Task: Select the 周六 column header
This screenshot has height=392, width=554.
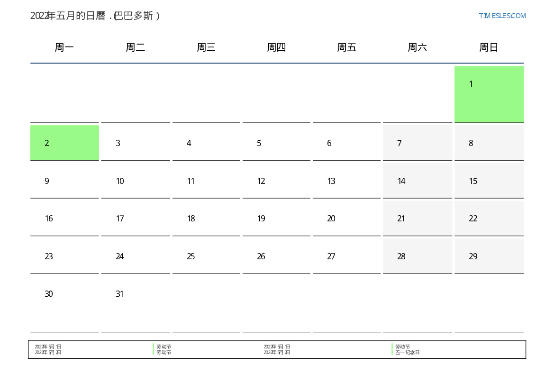Action: [417, 47]
